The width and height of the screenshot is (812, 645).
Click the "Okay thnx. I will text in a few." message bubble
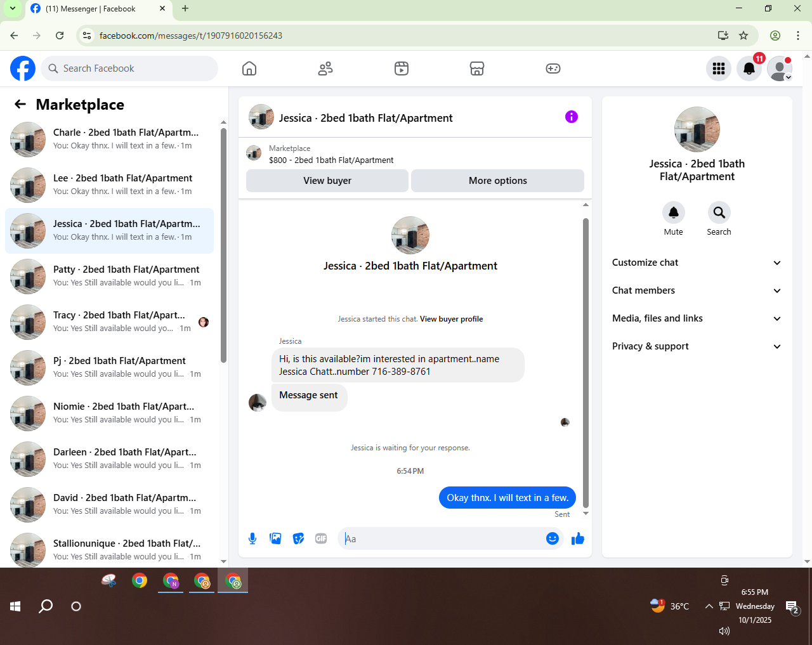point(507,498)
